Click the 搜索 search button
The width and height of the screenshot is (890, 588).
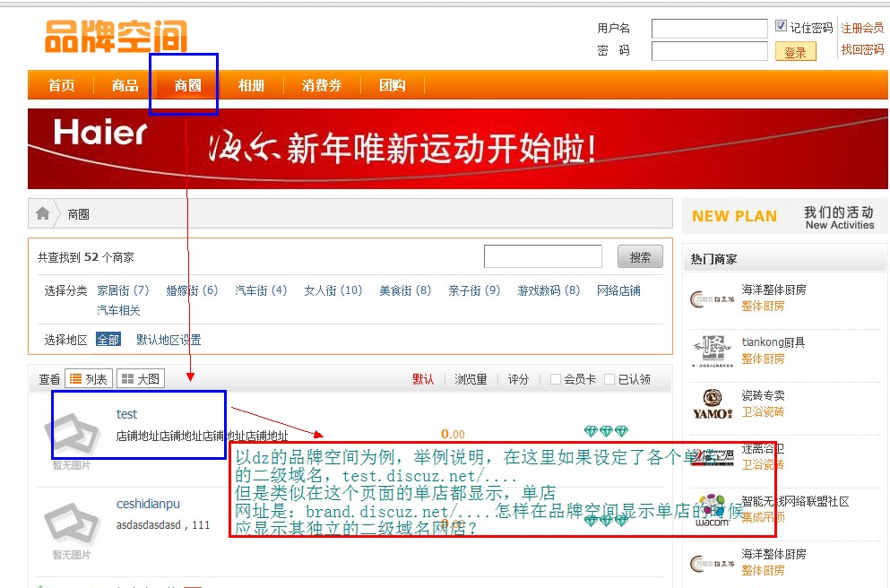click(640, 257)
